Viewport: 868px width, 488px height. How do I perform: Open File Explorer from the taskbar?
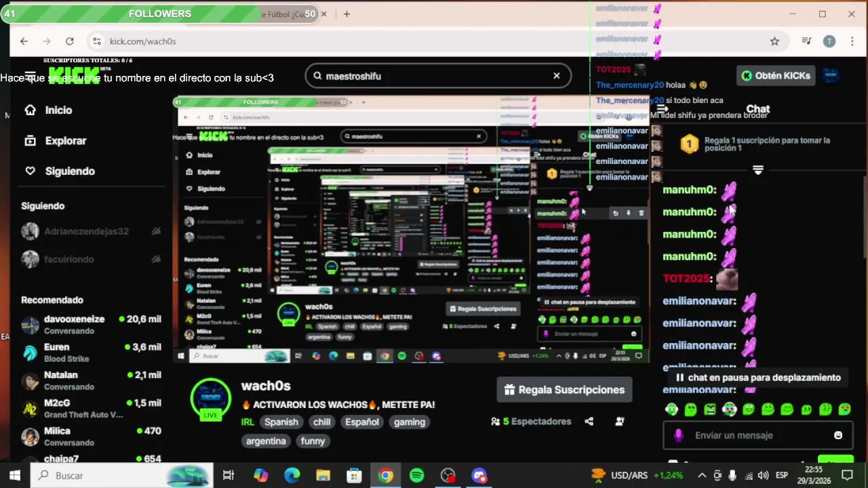pyautogui.click(x=323, y=475)
